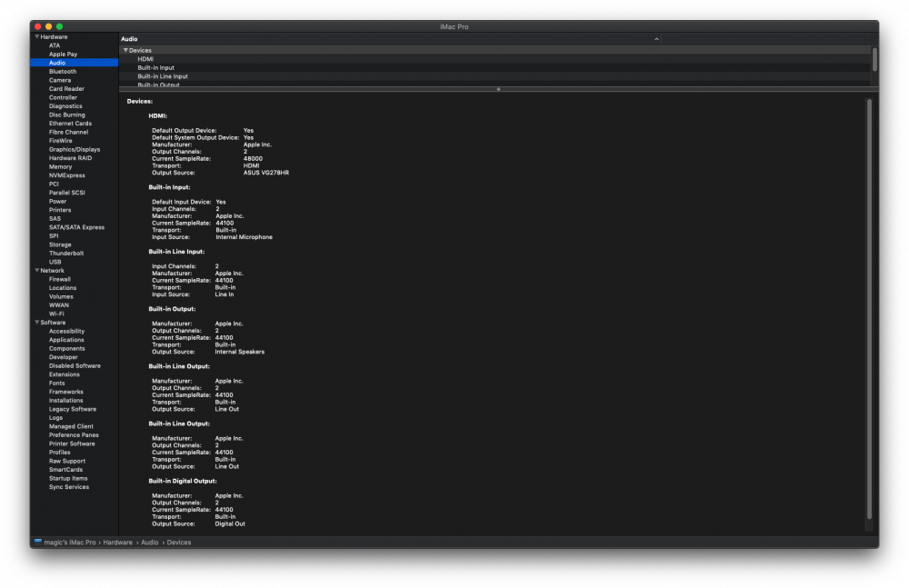Collapse the Network section triangle
Viewport: 909px width, 588px height.
click(37, 270)
